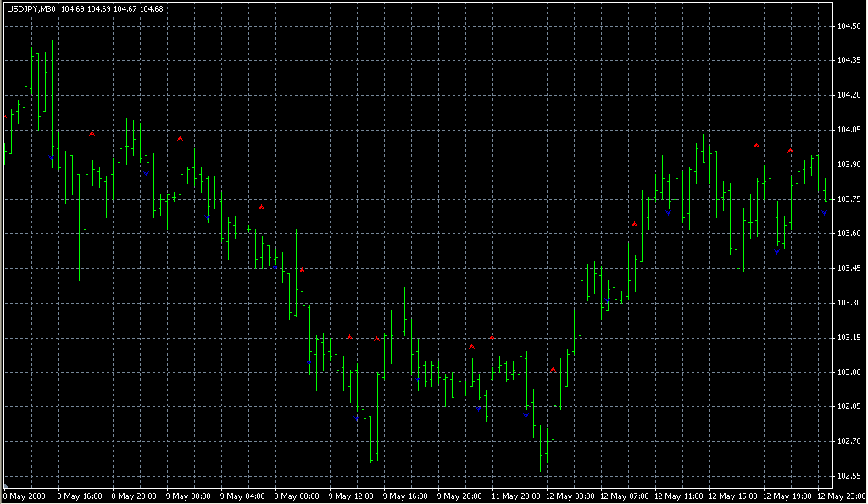This screenshot has width=868, height=504.
Task: Click the gray chart shift triangle at bottom-left corner
Action: pyautogui.click(x=7, y=485)
